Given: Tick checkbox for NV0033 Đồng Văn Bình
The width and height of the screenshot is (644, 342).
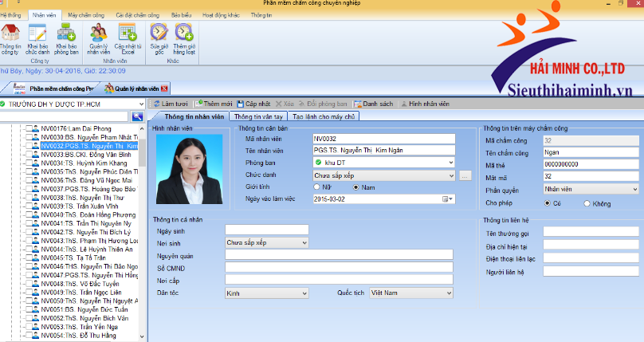Looking at the screenshot, I should [27, 154].
